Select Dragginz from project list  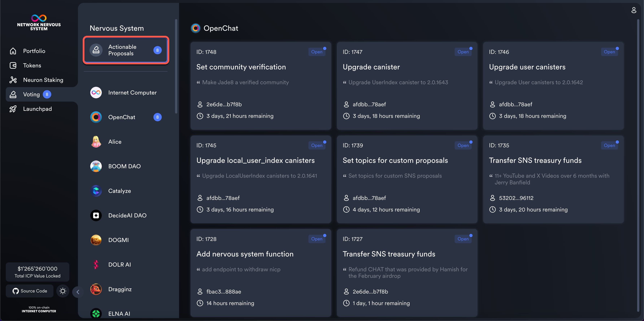[120, 289]
